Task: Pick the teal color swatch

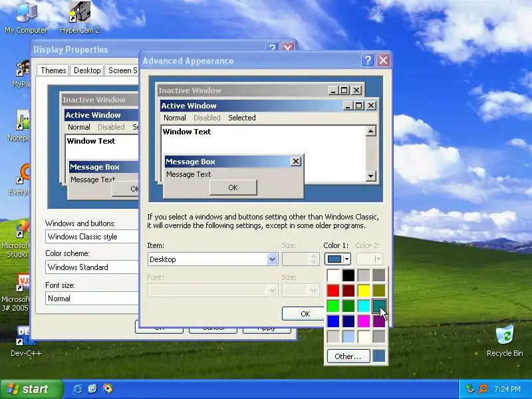Action: 379,306
